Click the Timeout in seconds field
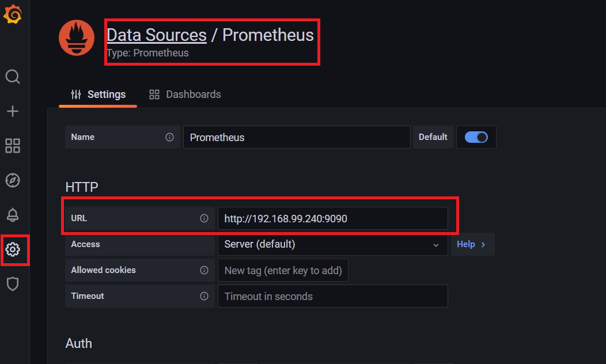This screenshot has height=364, width=606. pos(332,297)
